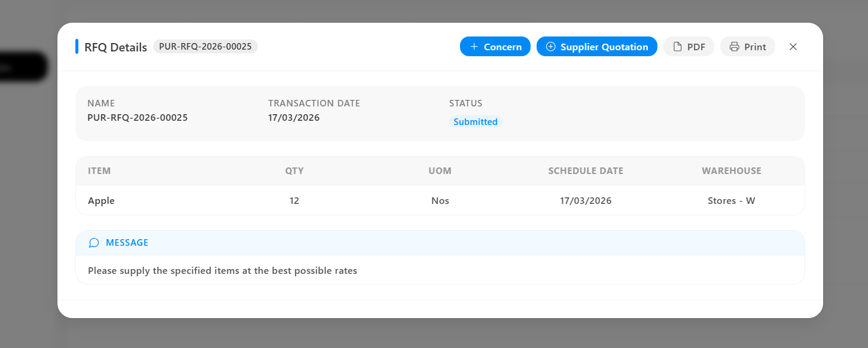This screenshot has height=348, width=868.
Task: Click the MESSAGE section heading
Action: pyautogui.click(x=127, y=243)
